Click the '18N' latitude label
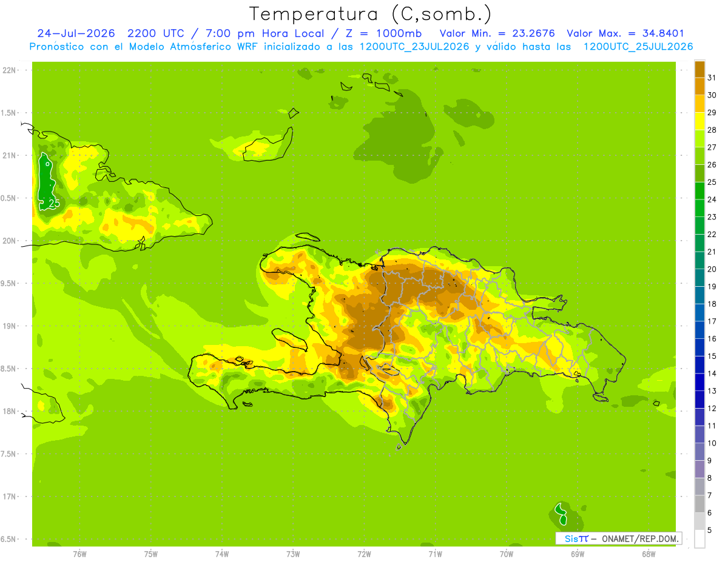The width and height of the screenshot is (728, 562). (8, 411)
